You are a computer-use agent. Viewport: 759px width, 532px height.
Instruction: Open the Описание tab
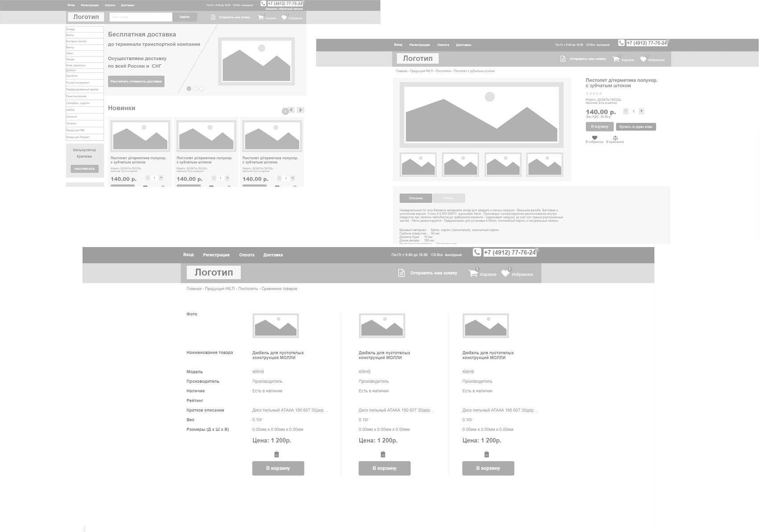[x=416, y=198]
